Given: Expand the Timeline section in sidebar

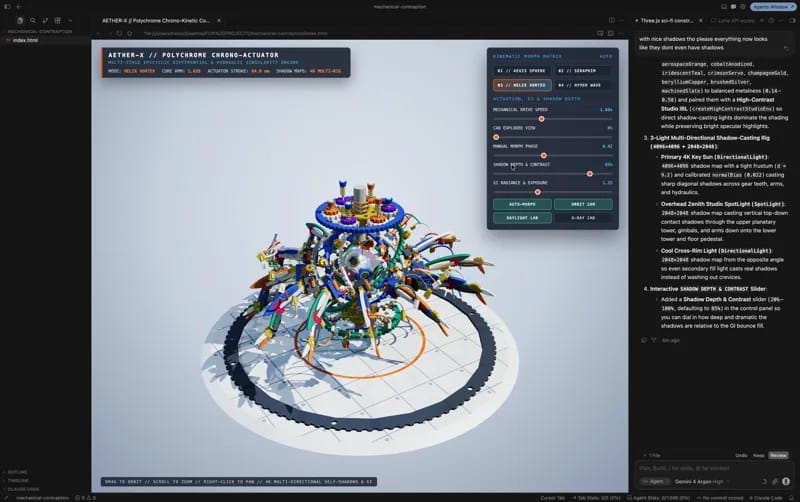Looking at the screenshot, I should tap(17, 481).
